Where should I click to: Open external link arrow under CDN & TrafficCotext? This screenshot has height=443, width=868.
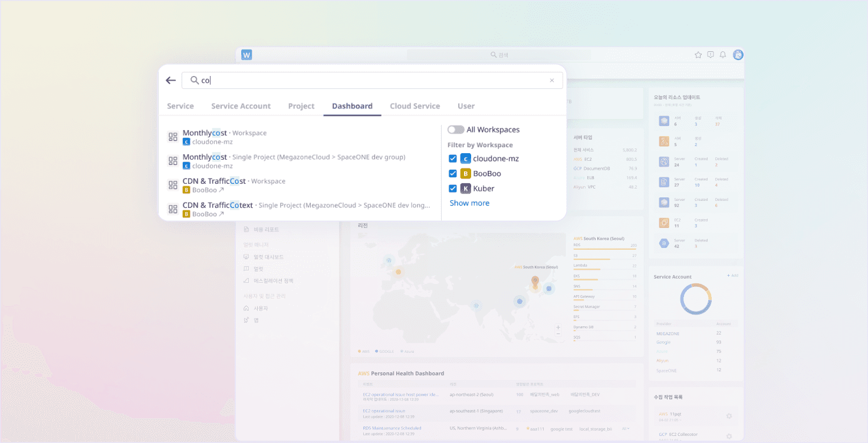coord(221,214)
